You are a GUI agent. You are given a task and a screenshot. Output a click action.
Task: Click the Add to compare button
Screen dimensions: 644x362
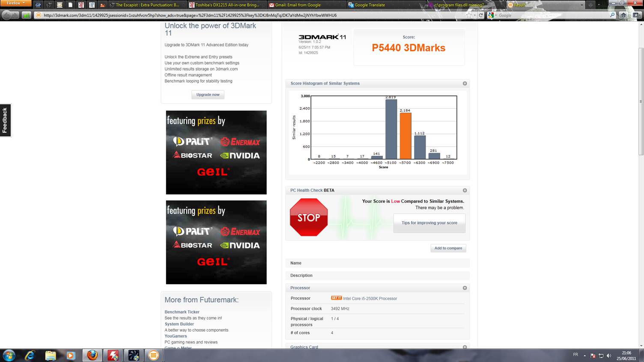448,248
